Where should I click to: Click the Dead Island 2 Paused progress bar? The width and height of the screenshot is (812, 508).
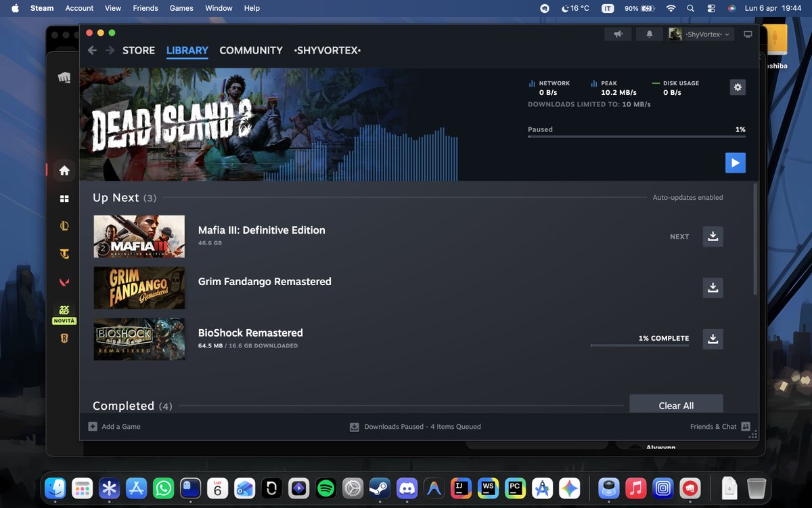click(x=637, y=137)
